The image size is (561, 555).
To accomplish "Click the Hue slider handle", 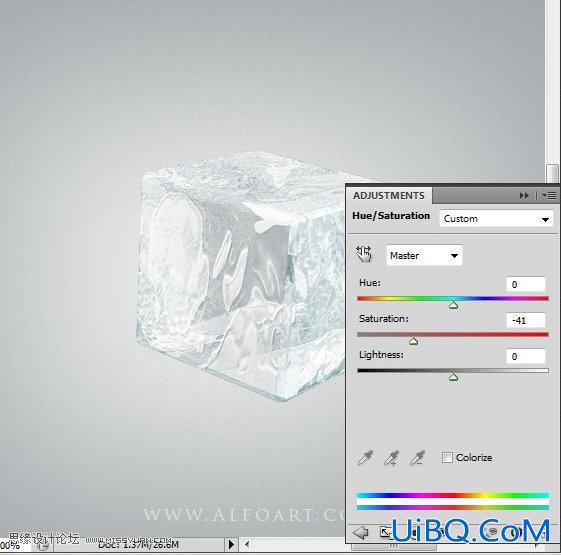I will (453, 305).
